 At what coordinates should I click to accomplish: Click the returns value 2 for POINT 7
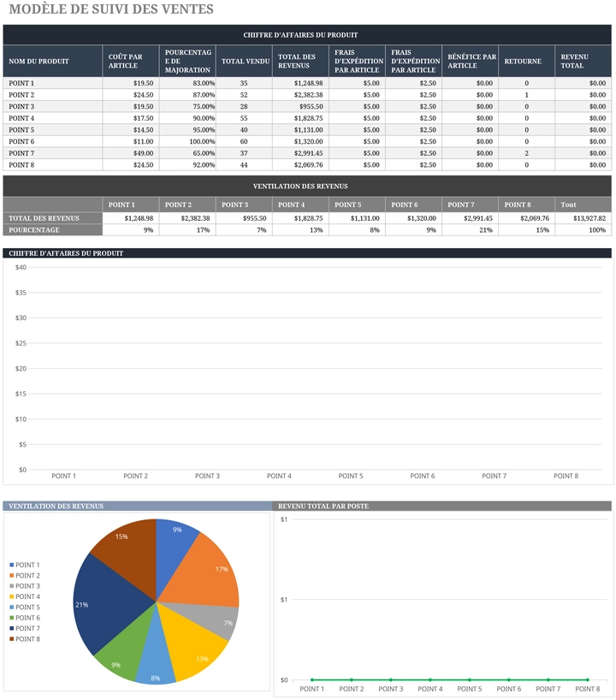coord(527,153)
